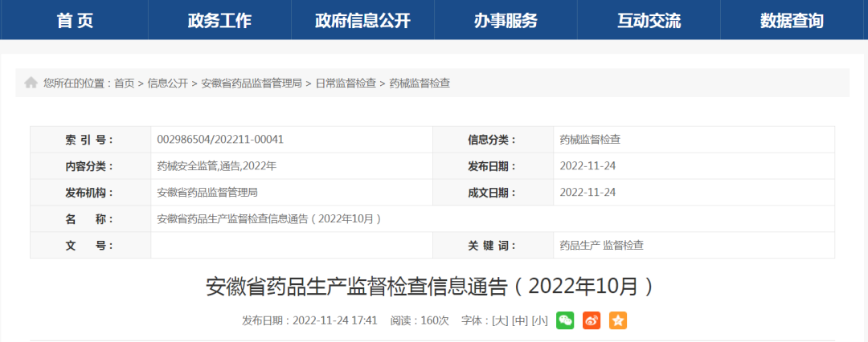Click the yellow star favorite icon

(x=617, y=320)
